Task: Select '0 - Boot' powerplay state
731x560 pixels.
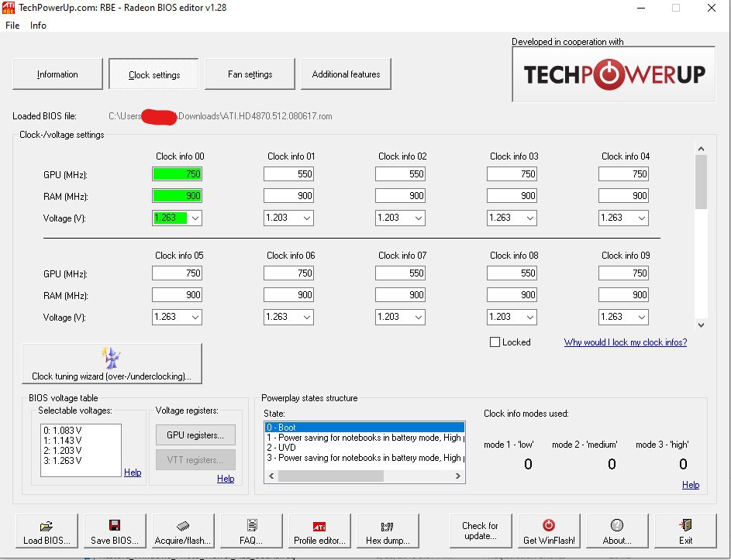Action: [364, 428]
